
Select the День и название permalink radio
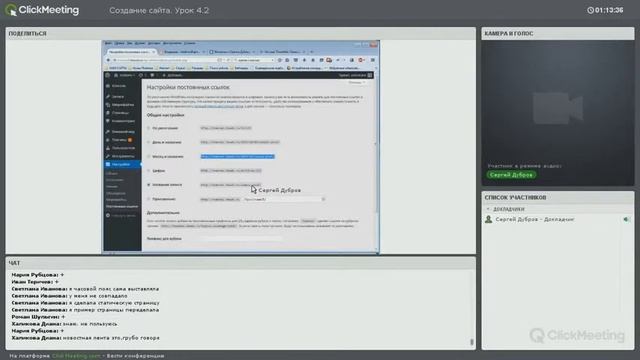click(x=149, y=142)
